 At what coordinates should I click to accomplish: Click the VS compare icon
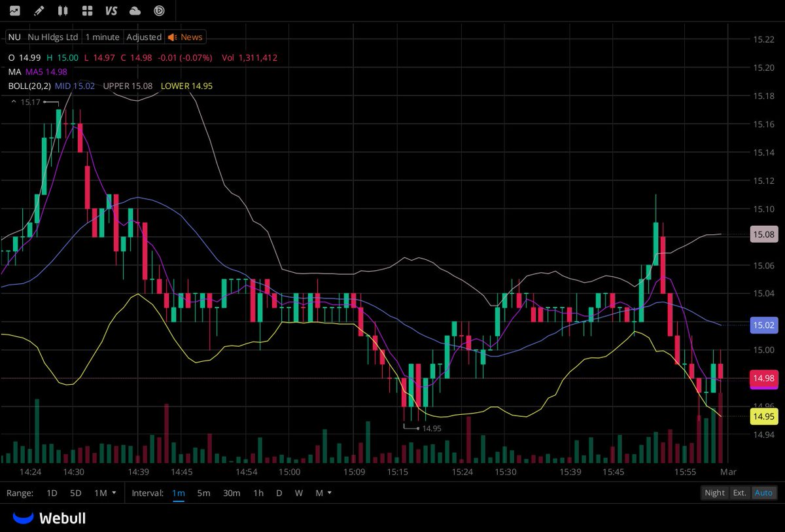(x=111, y=10)
